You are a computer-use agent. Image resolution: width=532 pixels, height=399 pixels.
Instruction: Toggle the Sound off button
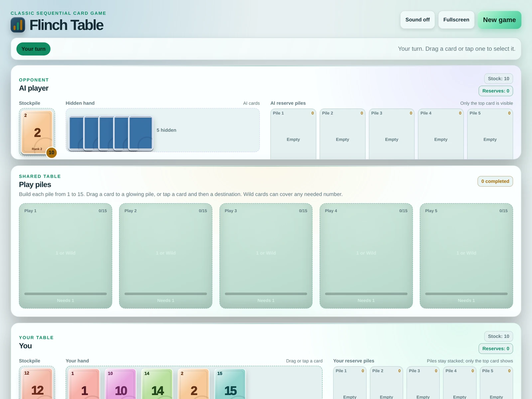pos(417,20)
